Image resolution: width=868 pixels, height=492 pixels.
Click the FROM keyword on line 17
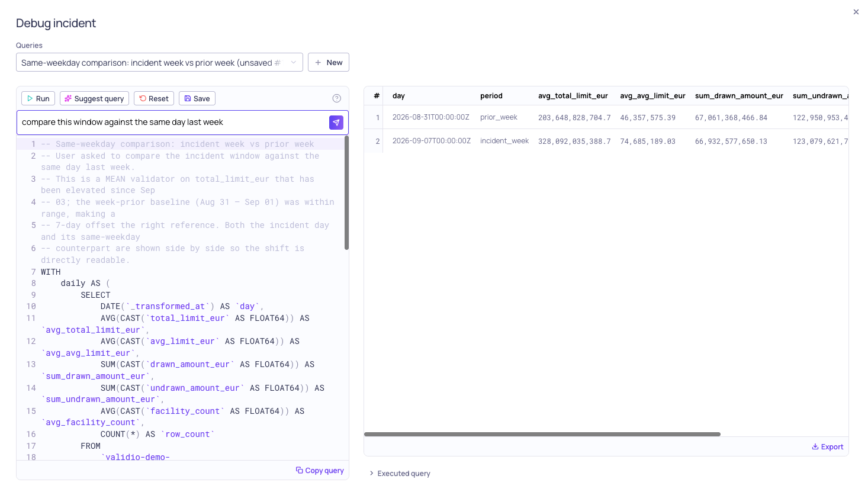pos(91,446)
